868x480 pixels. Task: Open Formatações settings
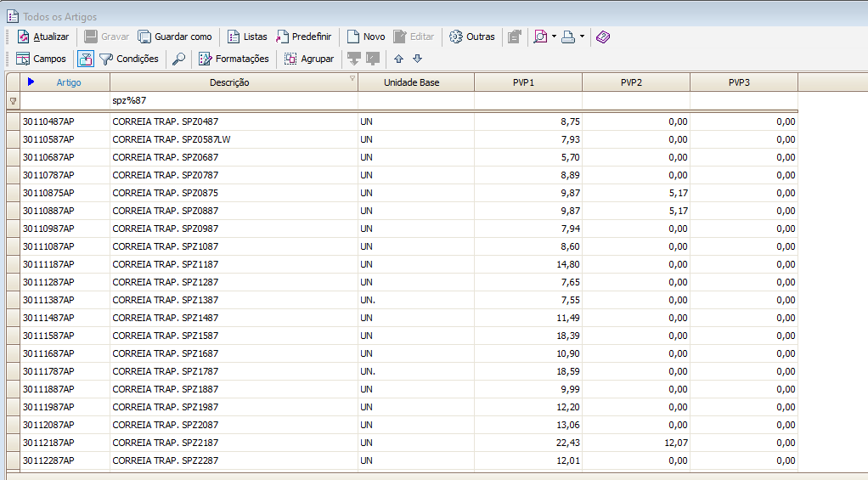point(234,59)
